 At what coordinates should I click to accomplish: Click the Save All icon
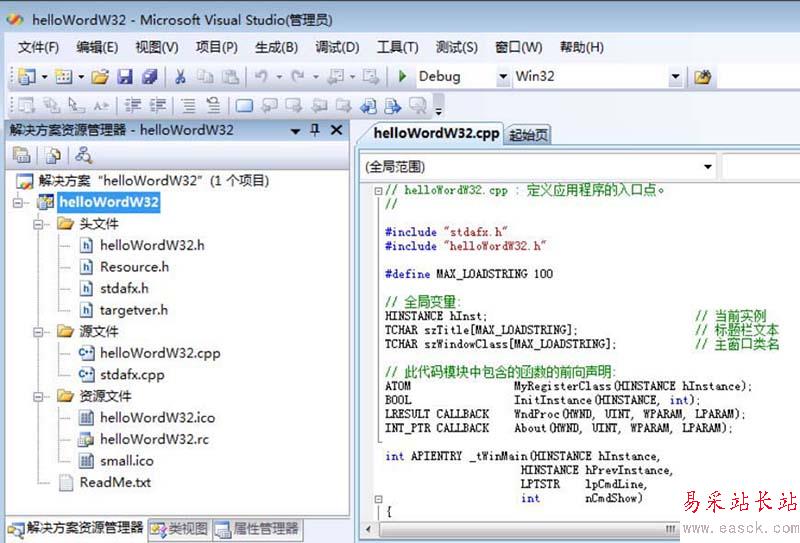coord(149,77)
